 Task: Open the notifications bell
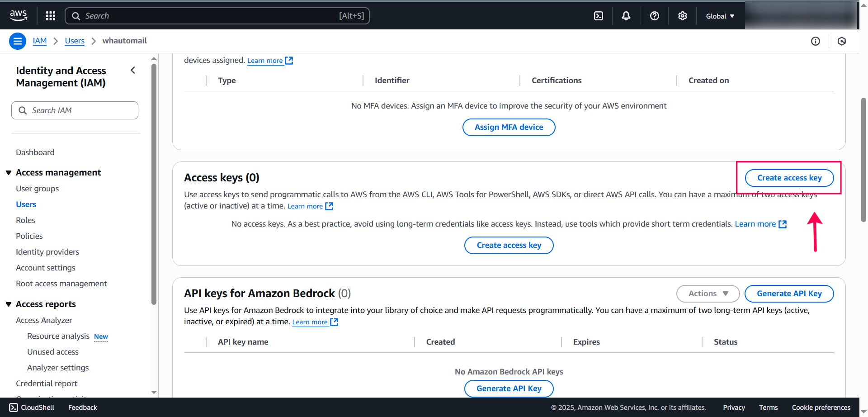626,15
